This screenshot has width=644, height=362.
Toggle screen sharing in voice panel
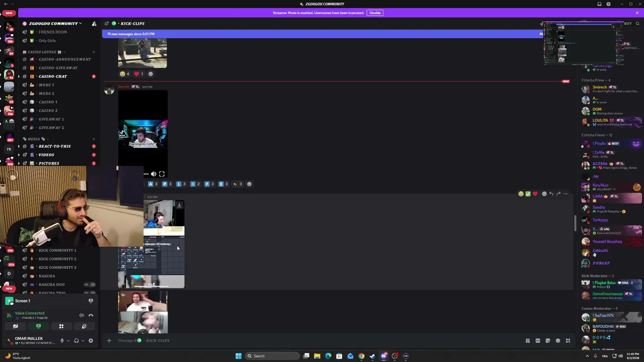38,326
